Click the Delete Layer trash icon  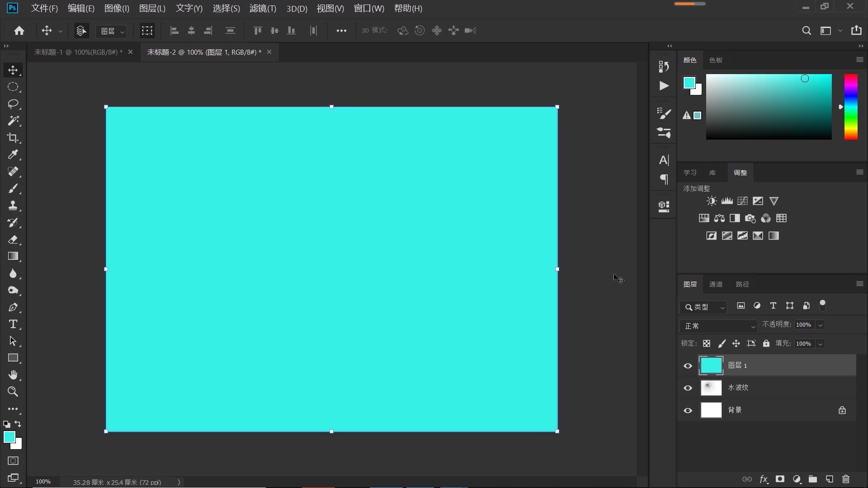846,479
